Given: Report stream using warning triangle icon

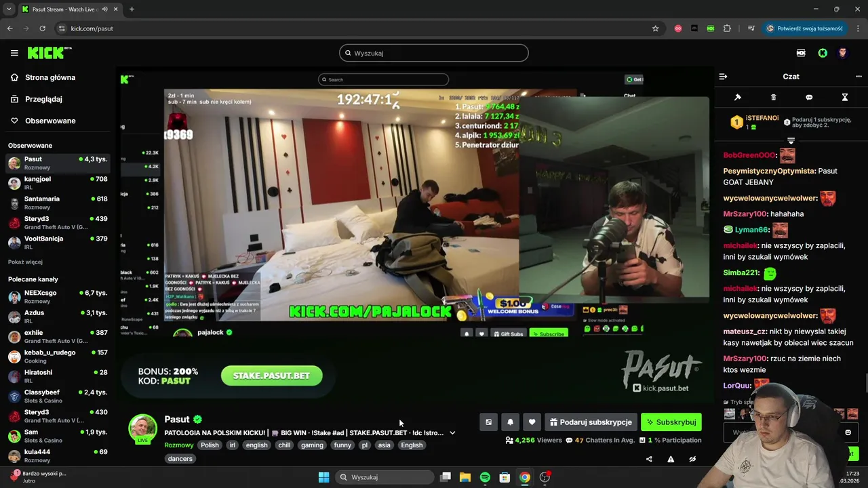Looking at the screenshot, I should click(671, 459).
